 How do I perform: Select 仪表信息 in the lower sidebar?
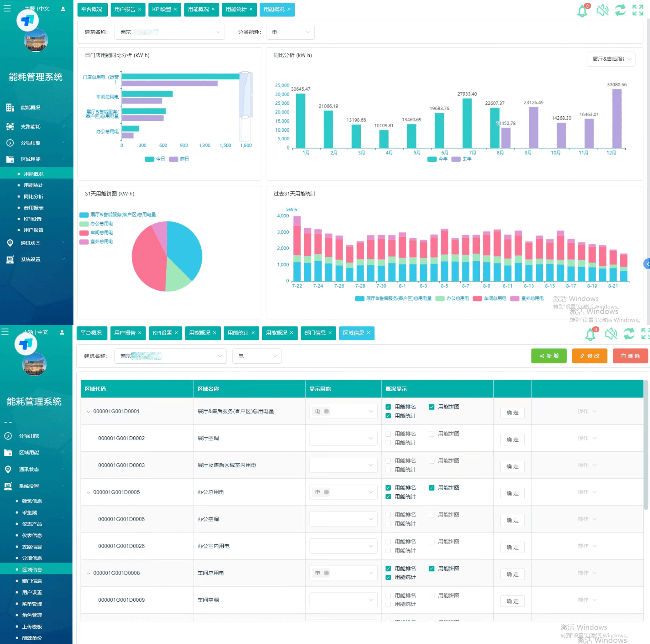32,535
